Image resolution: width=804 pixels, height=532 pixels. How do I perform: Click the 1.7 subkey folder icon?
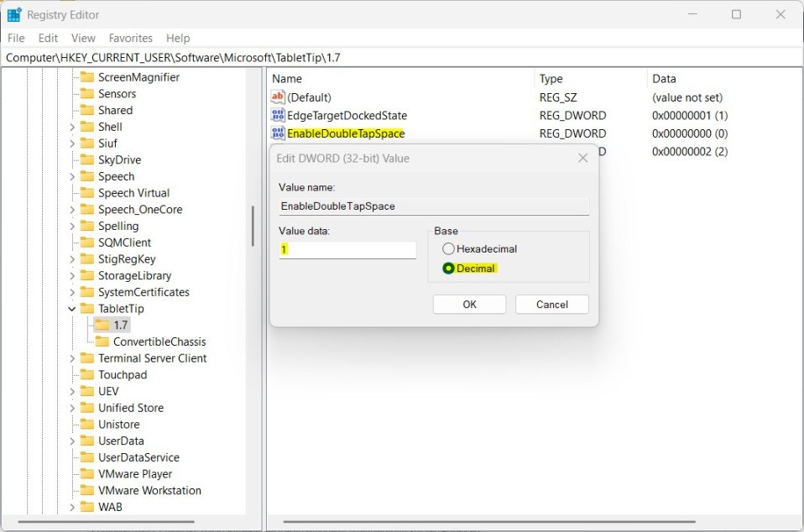(102, 325)
